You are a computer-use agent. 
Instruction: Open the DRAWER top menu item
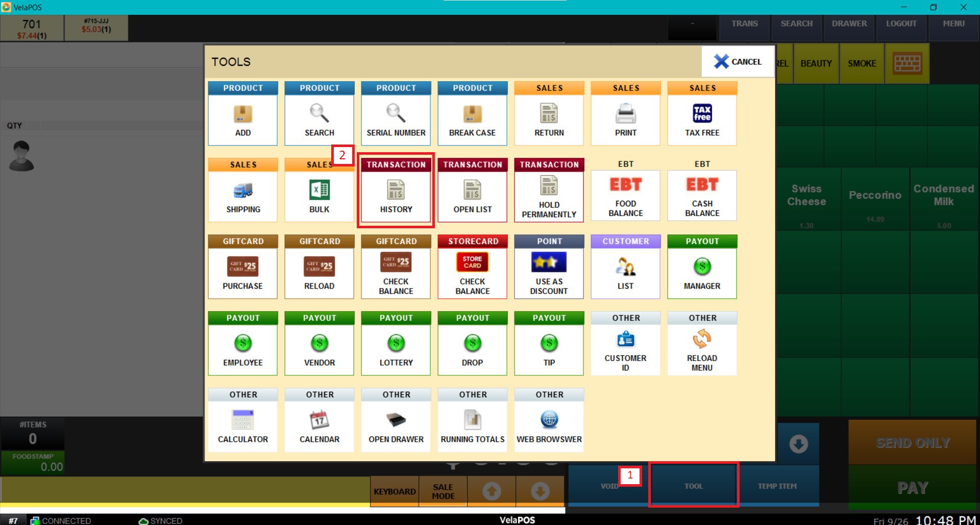tap(849, 24)
